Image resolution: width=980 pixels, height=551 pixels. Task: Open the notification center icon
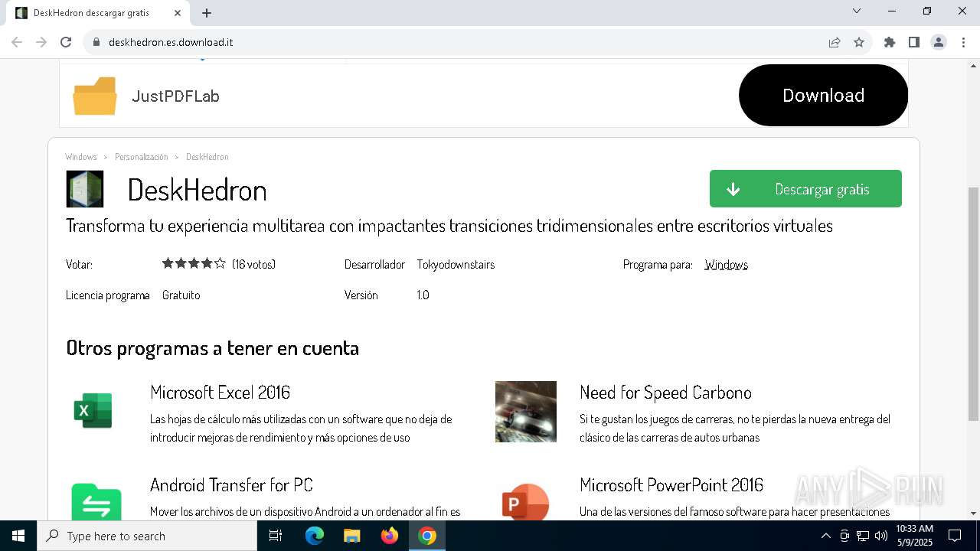(x=955, y=536)
